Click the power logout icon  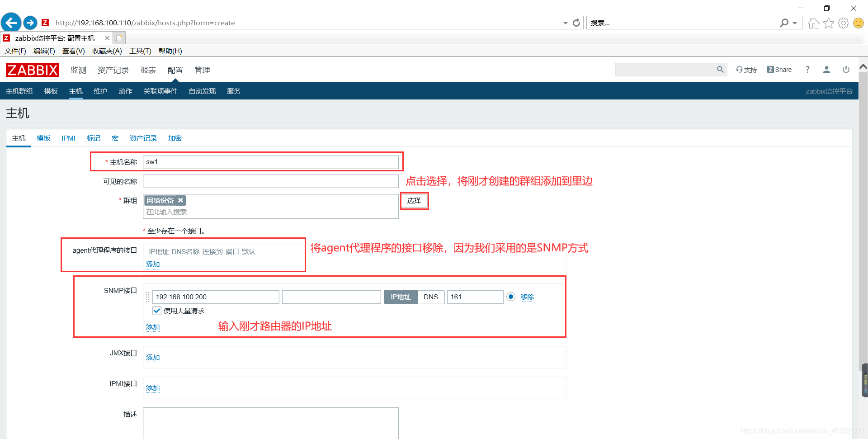[846, 70]
